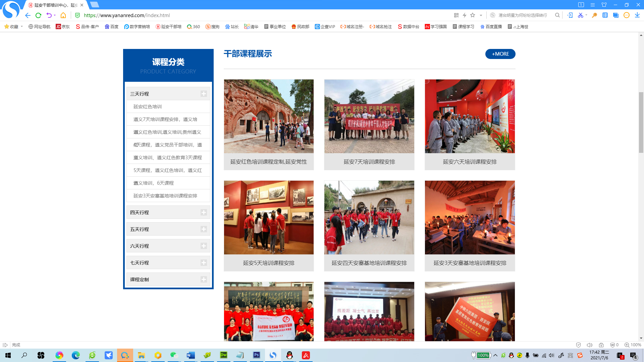This screenshot has width=644, height=362.
Task: Open Photoshop from the taskbar
Action: click(x=256, y=356)
